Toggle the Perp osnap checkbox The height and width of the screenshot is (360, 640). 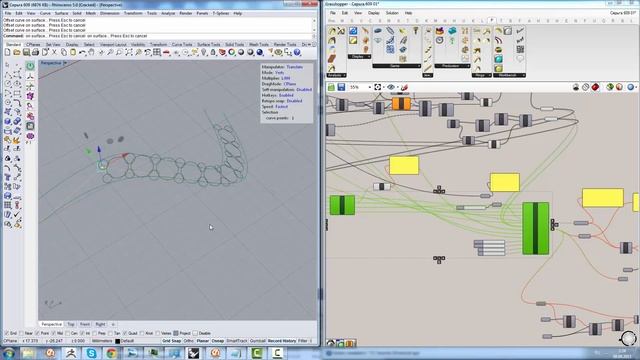[95, 333]
